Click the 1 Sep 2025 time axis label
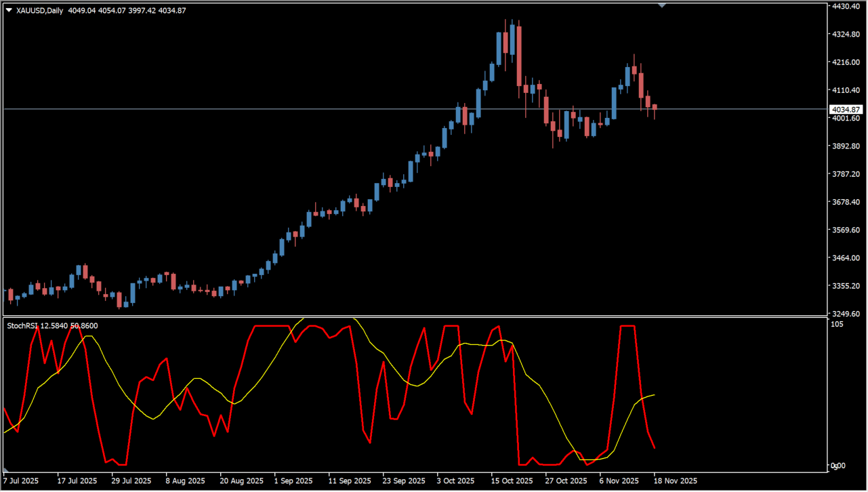The width and height of the screenshot is (868, 492). 294,480
